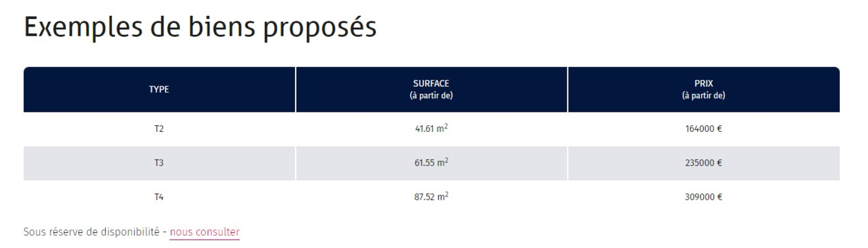868x248 pixels.
Task: Click the 235000 € price
Action: [704, 163]
